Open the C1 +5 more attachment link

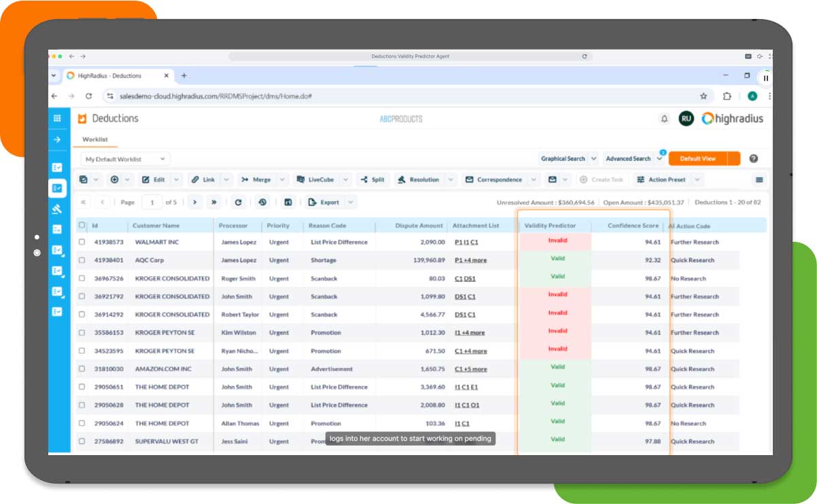(x=470, y=370)
